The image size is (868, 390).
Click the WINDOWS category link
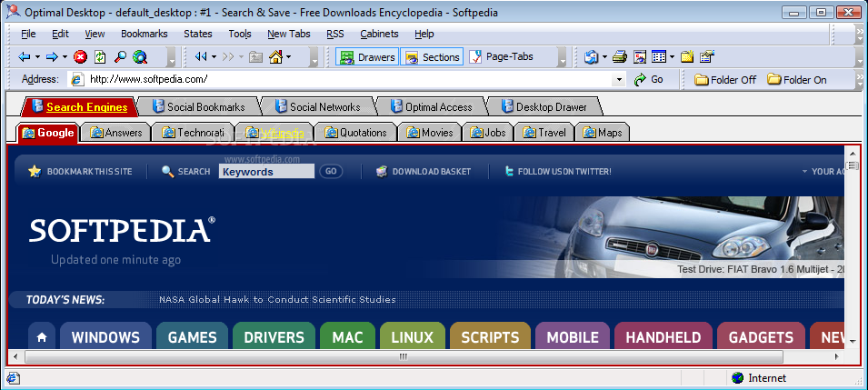(x=105, y=336)
